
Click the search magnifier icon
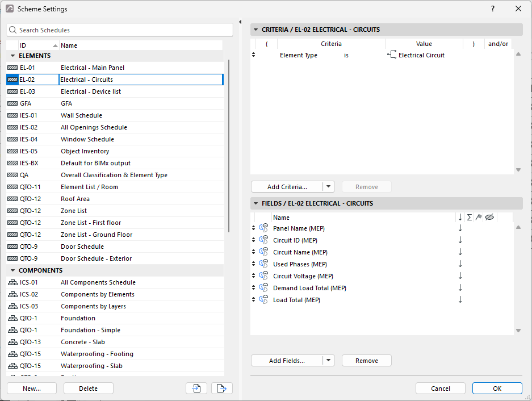[12, 30]
